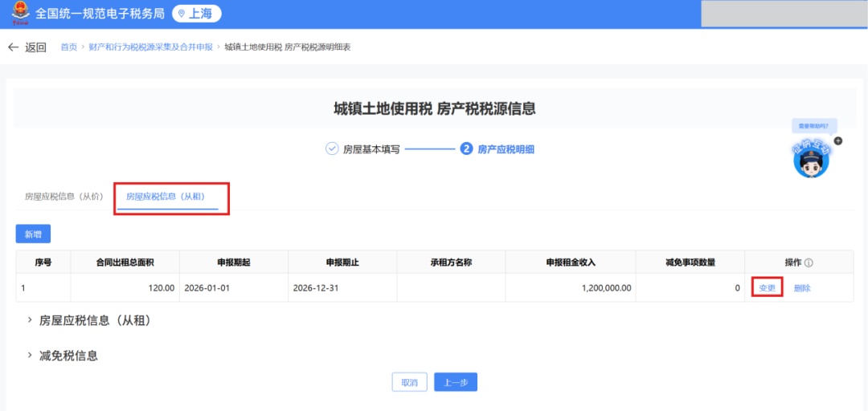Image resolution: width=868 pixels, height=411 pixels.
Task: Open 财产和行为税税源采集及合并申报 breadcrumb
Action: coord(151,47)
